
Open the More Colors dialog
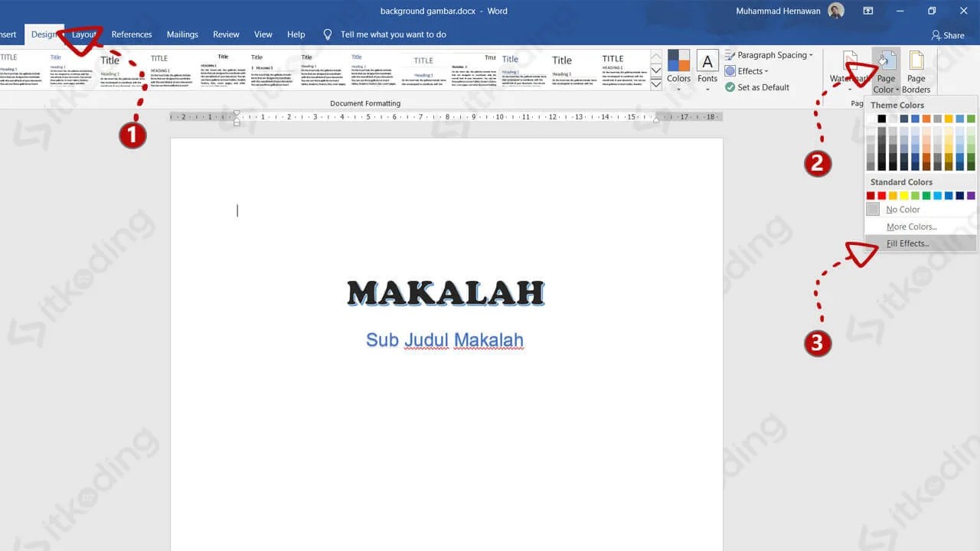[x=920, y=227]
